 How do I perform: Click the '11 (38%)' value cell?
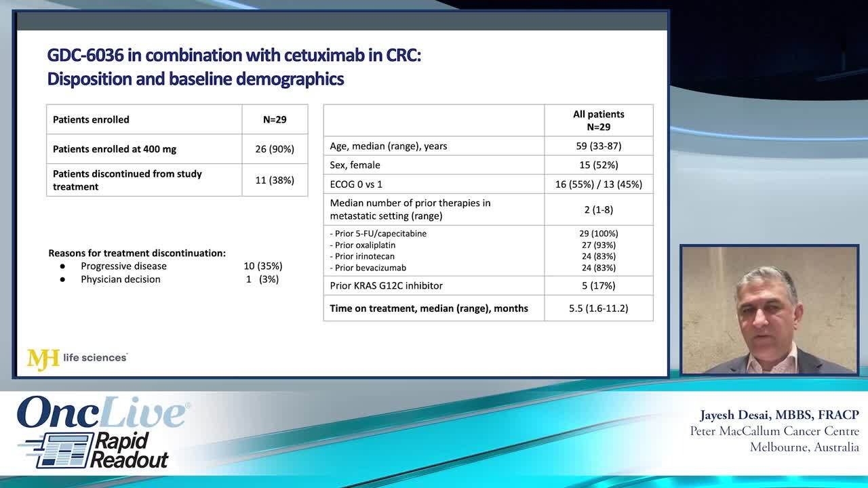(x=275, y=180)
